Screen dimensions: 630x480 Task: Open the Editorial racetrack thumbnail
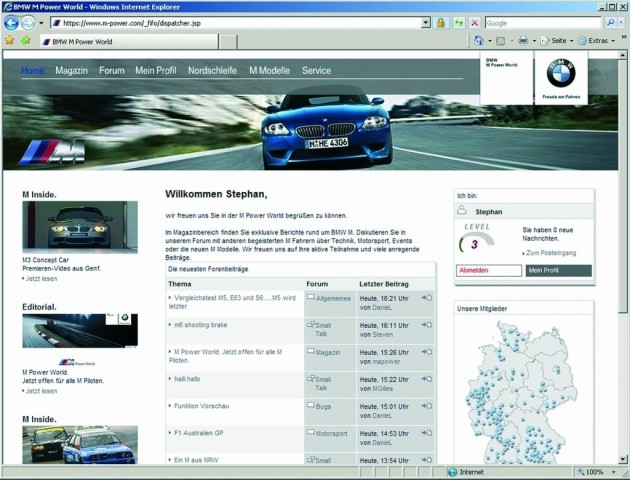80,331
